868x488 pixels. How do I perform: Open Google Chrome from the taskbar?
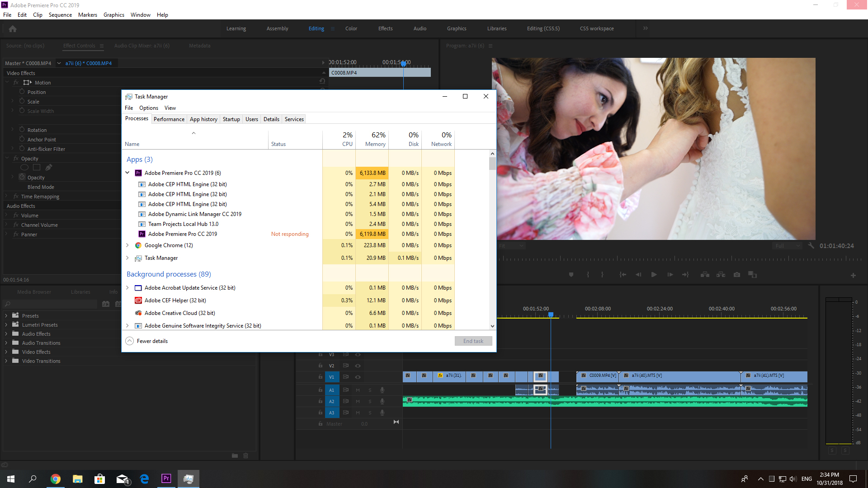coord(56,479)
